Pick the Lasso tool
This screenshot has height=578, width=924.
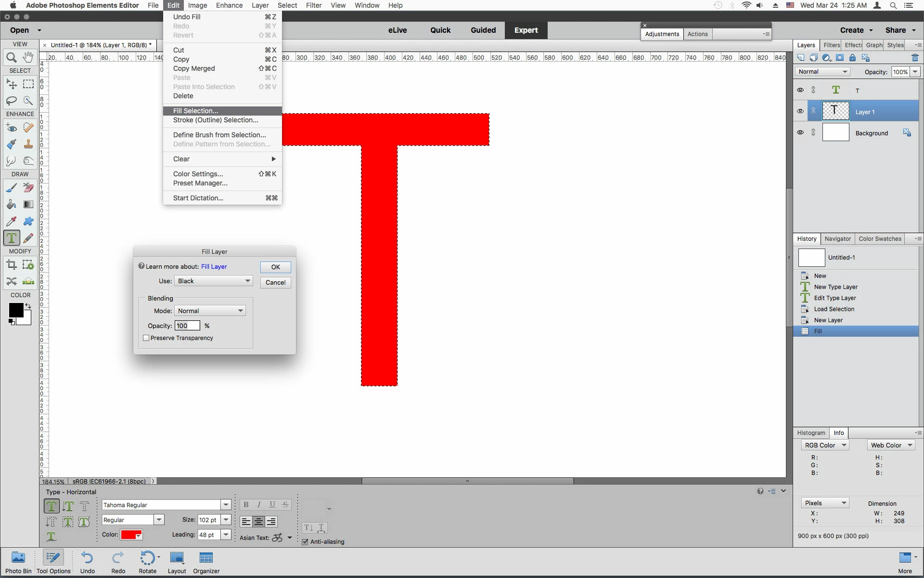(x=12, y=101)
